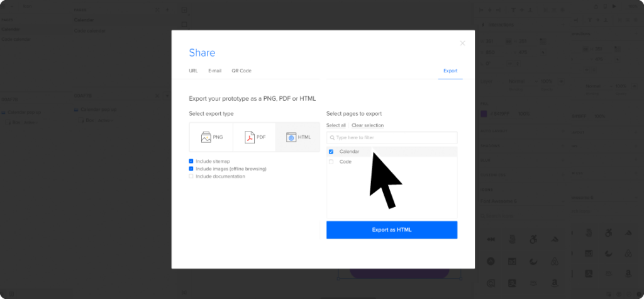644x299 pixels.
Task: Uncheck Include images (offline browsing)
Action: [x=191, y=169]
